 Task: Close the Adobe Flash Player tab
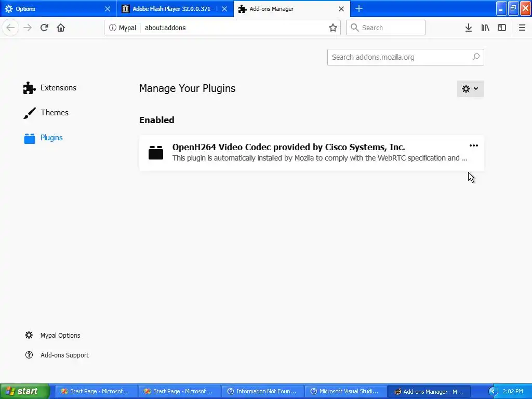click(224, 9)
